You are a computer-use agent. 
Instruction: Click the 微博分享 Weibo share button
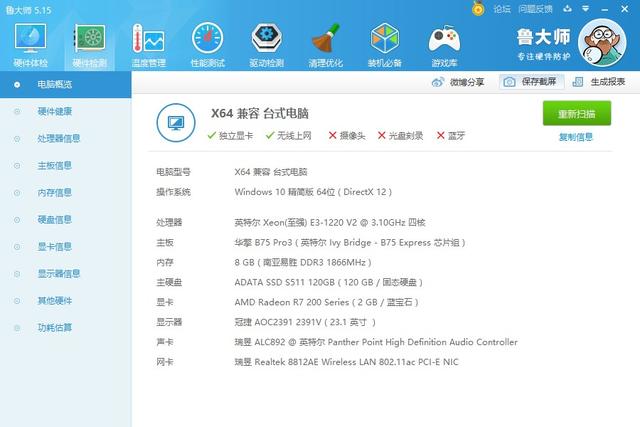pyautogui.click(x=458, y=82)
